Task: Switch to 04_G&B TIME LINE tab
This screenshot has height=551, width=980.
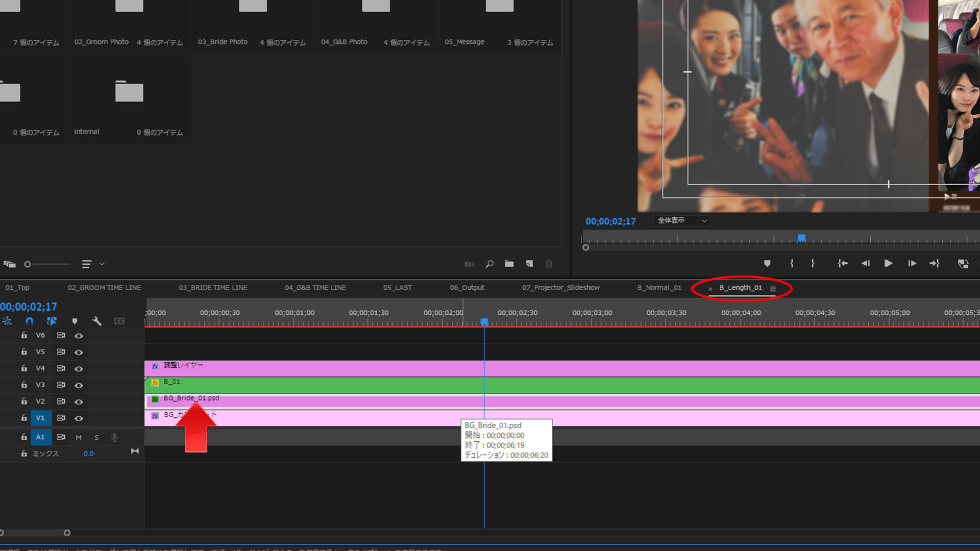Action: click(315, 288)
